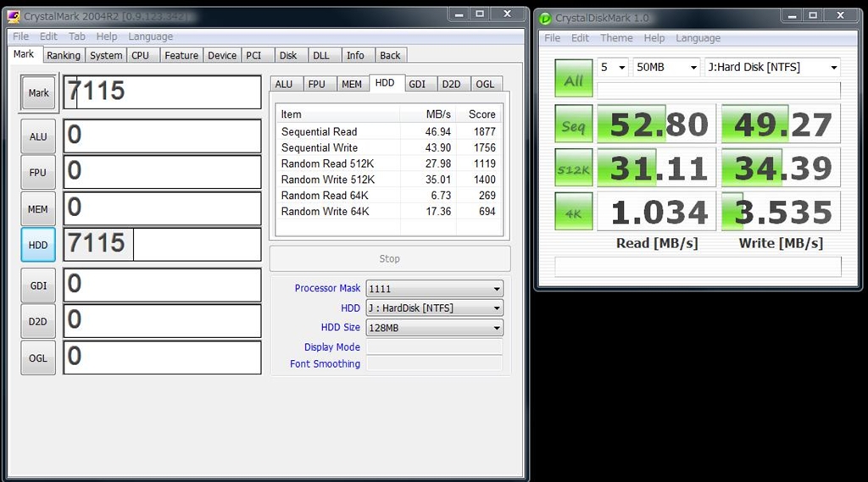Select the MEM results sub-tab
Image resolution: width=868 pixels, height=482 pixels.
(352, 84)
